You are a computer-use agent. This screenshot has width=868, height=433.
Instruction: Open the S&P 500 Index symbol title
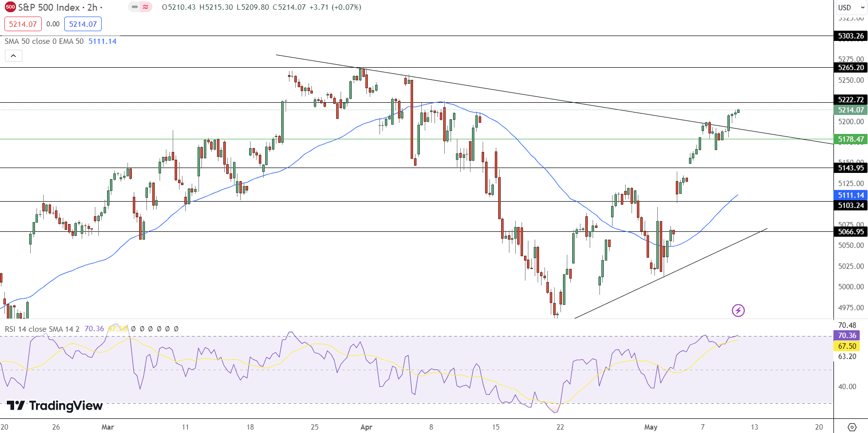click(49, 7)
